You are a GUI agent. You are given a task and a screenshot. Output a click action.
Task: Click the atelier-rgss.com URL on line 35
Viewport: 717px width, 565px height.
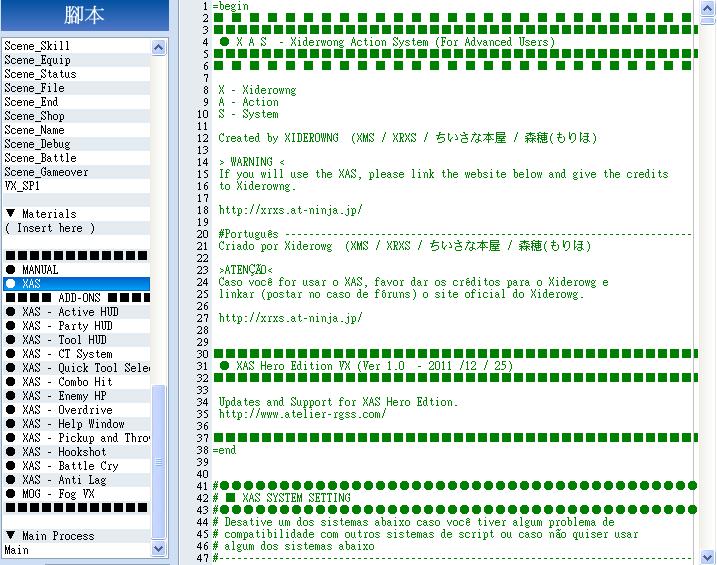(x=302, y=414)
